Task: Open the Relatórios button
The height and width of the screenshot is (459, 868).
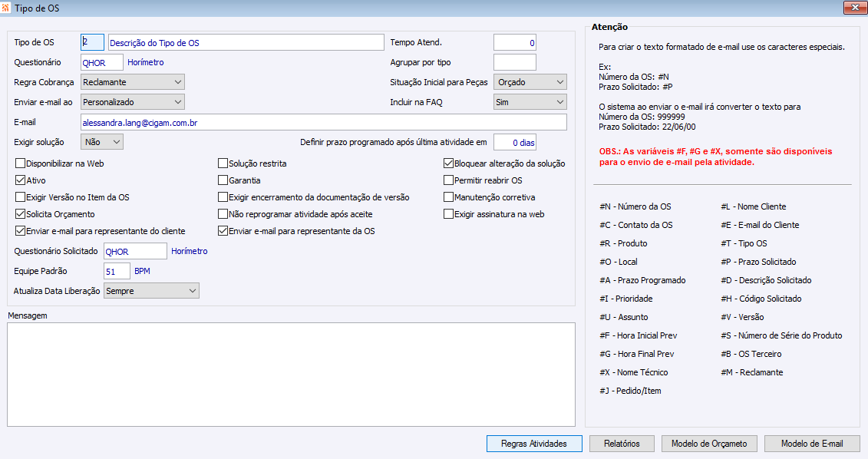Action: click(622, 444)
